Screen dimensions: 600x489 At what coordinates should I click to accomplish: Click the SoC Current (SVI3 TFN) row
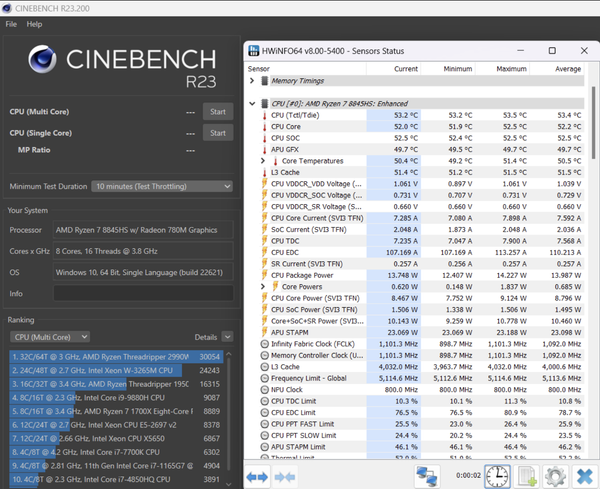tap(421, 229)
